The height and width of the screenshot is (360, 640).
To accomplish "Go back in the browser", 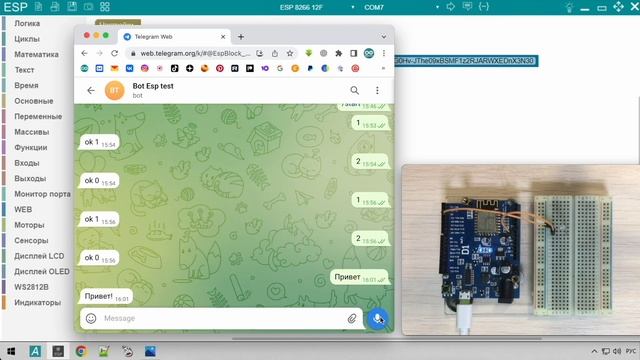I will coord(84,53).
